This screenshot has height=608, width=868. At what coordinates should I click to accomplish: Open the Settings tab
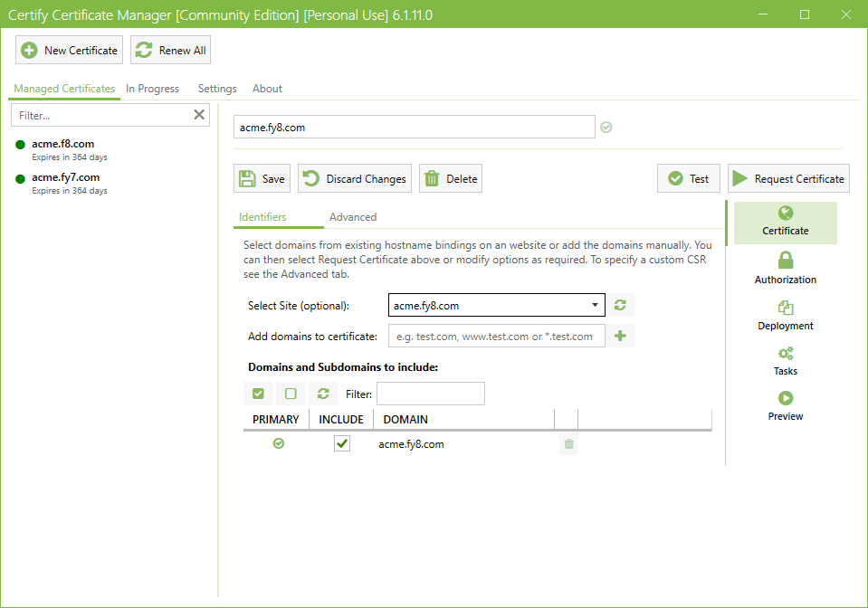(217, 89)
